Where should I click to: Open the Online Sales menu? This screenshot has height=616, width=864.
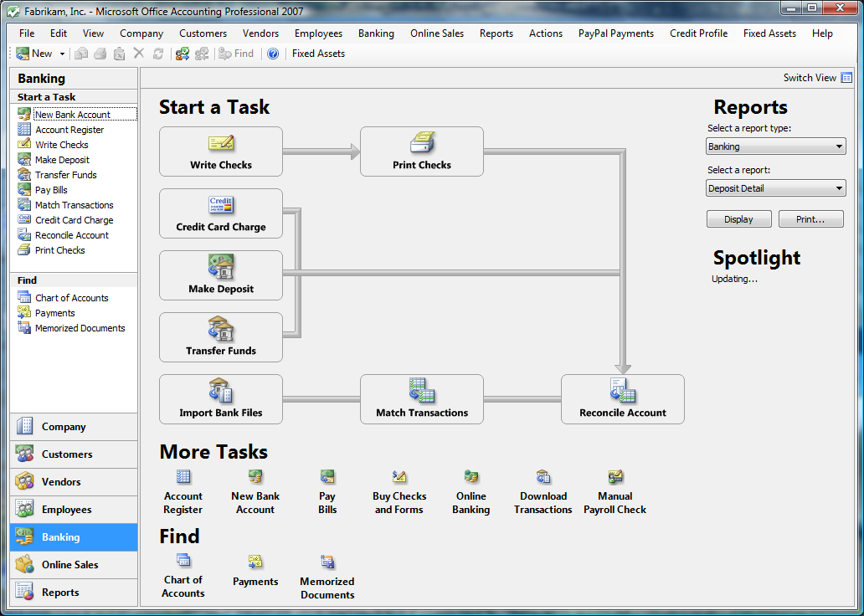pyautogui.click(x=437, y=33)
